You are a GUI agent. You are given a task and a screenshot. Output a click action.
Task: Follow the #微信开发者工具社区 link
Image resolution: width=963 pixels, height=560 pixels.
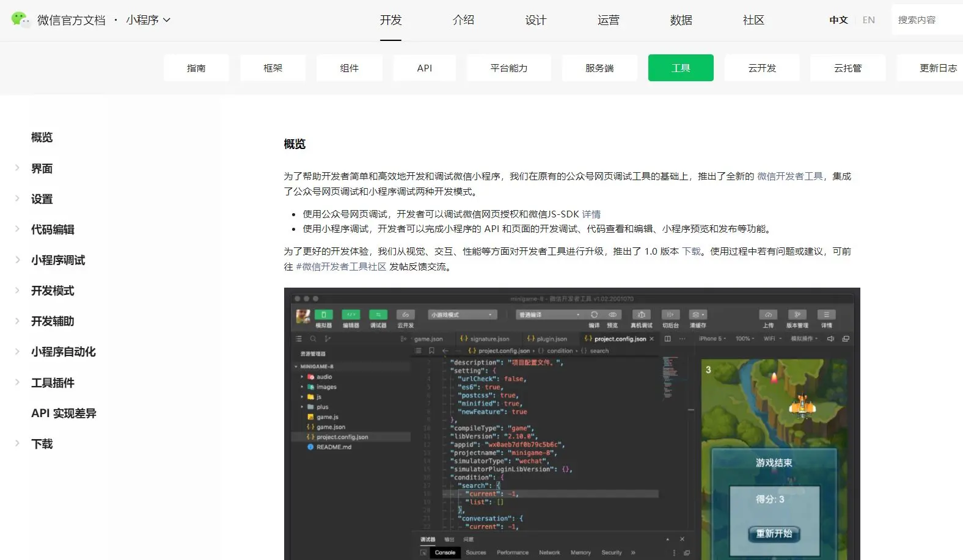[x=341, y=267]
